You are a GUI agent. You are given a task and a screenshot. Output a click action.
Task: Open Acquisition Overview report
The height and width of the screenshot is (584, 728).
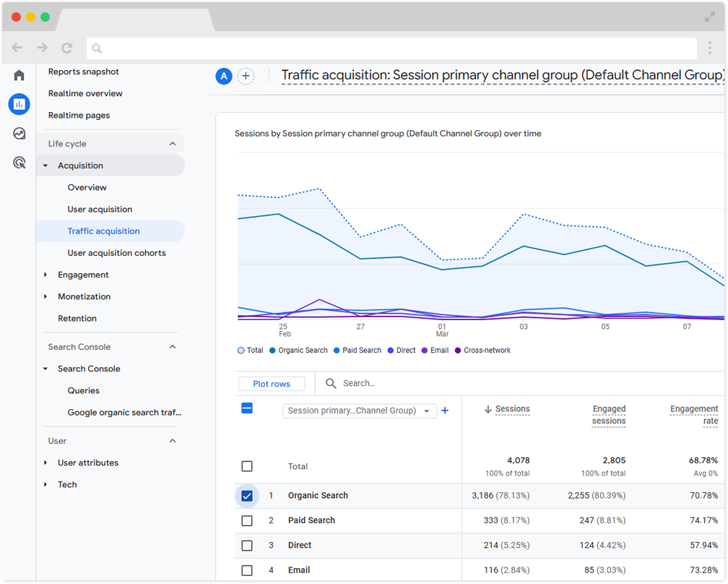(x=87, y=187)
